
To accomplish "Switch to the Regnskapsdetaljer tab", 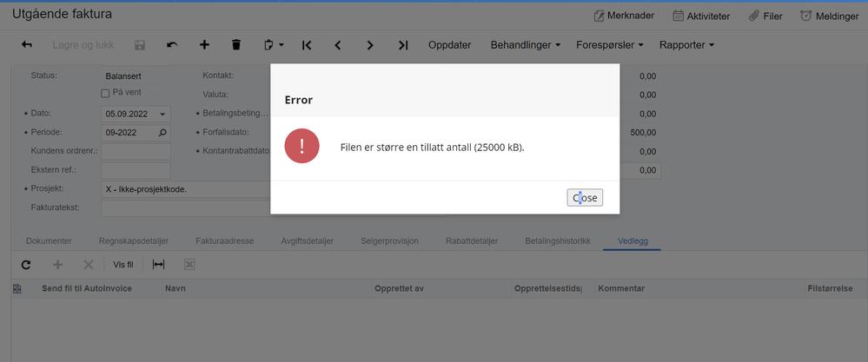I will click(x=134, y=241).
